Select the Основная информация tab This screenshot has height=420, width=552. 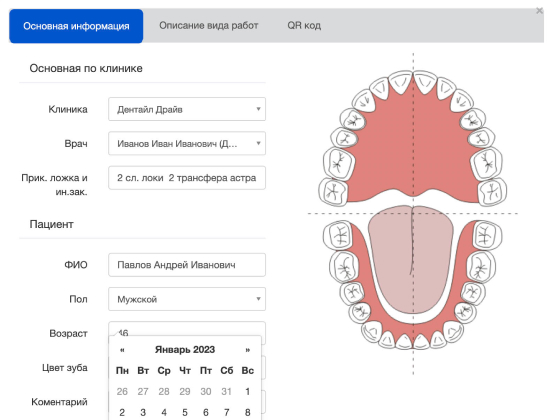coord(76,26)
